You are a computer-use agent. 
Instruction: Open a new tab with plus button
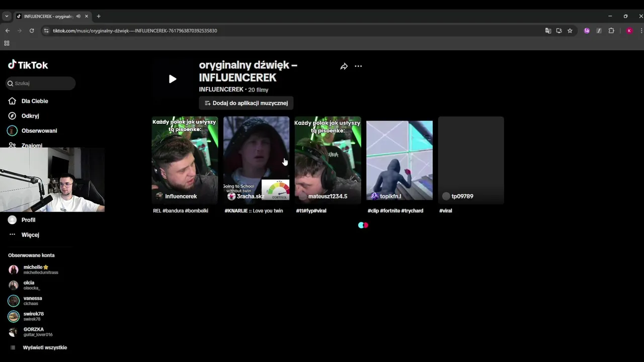(99, 16)
